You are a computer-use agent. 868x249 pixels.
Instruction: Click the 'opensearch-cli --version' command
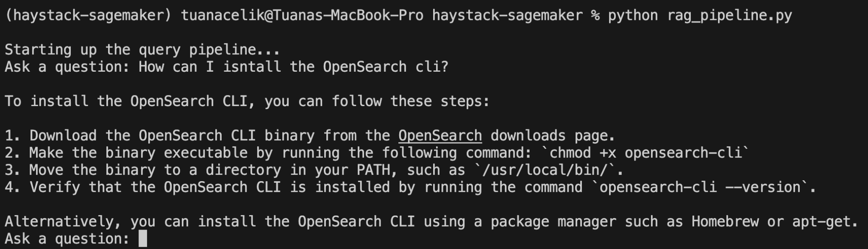tap(700, 187)
